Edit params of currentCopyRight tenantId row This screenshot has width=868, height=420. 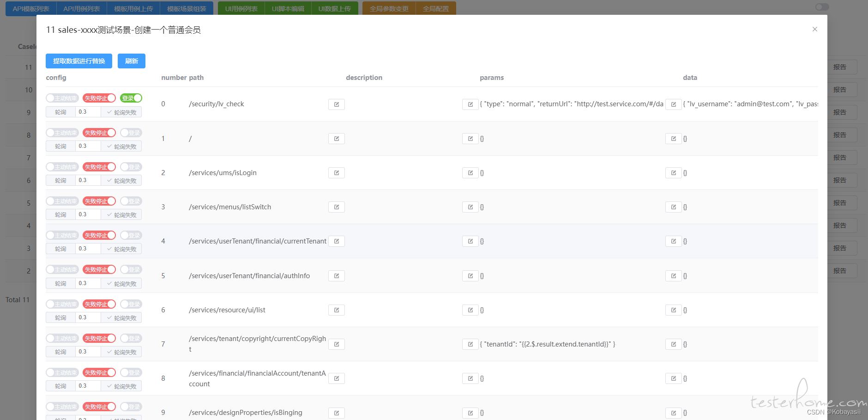click(x=470, y=344)
